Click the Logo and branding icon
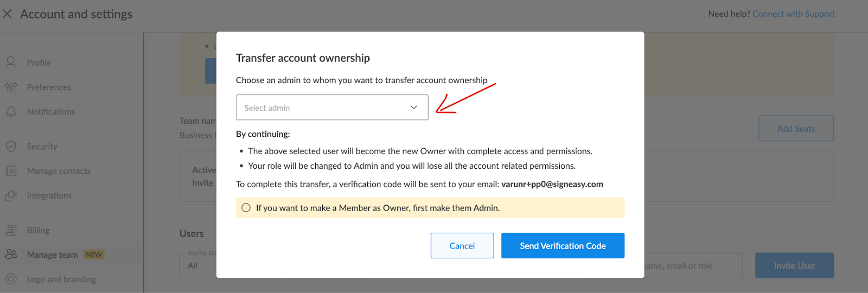The image size is (868, 293). [11, 279]
